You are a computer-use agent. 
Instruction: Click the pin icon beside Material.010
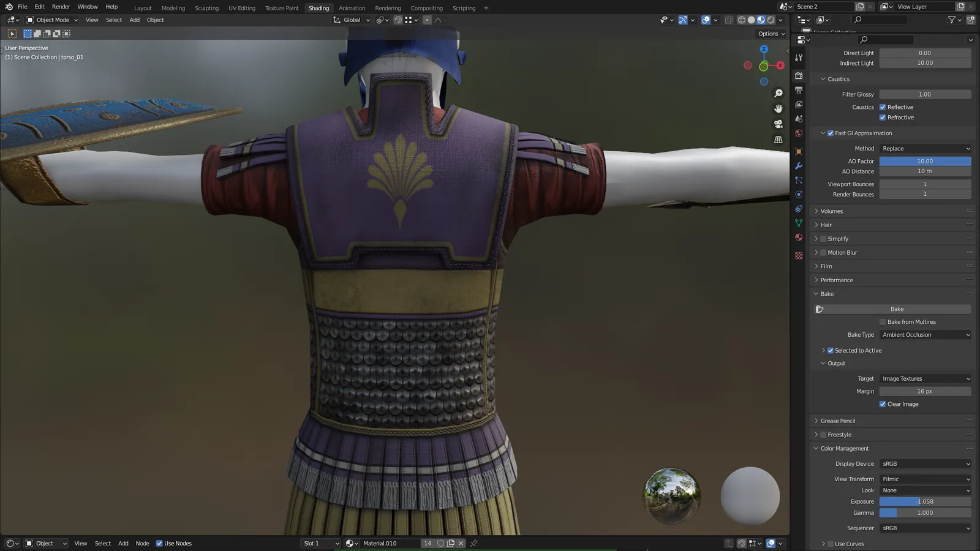pos(473,543)
